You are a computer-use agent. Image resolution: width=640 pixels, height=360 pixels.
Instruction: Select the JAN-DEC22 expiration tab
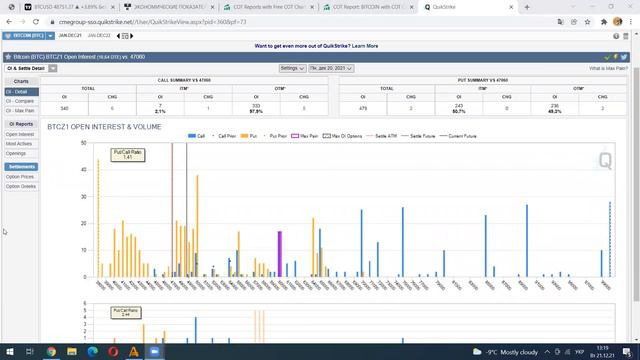99,36
